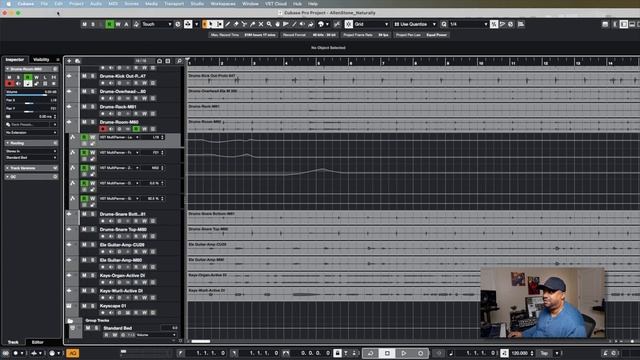640x360 pixels.
Task: Open the Stereo In input routing dropdown
Action: 31,151
